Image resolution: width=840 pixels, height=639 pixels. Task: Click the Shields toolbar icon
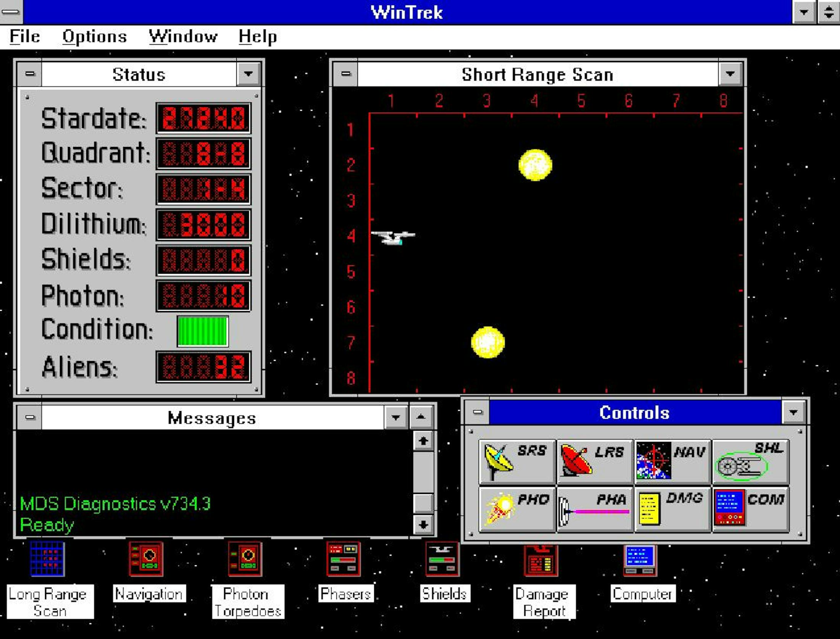coord(443,560)
